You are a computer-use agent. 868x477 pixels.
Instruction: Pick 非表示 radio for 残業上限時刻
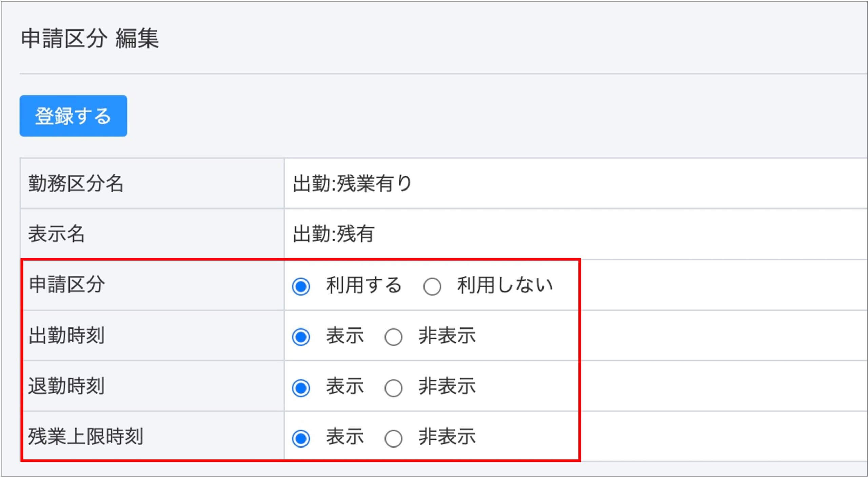pos(393,438)
